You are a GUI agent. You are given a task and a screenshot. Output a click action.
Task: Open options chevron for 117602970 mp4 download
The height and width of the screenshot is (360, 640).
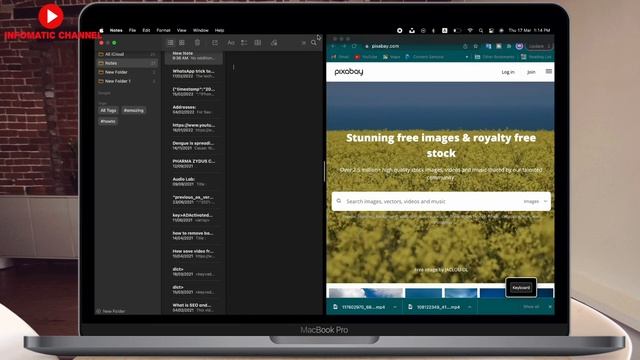click(x=395, y=307)
